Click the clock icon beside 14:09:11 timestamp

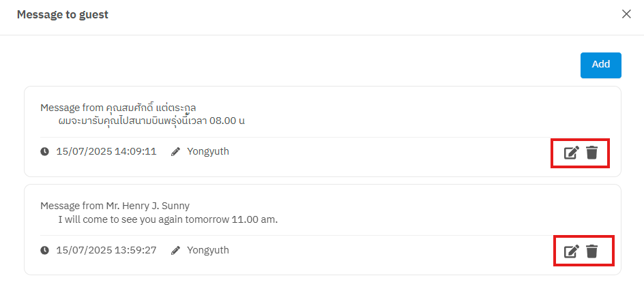click(x=45, y=152)
